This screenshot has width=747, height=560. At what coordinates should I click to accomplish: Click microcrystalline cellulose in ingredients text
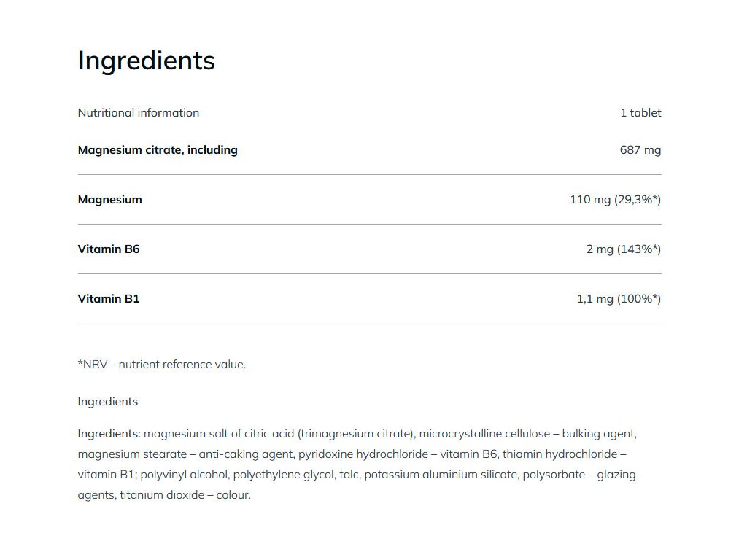pyautogui.click(x=484, y=434)
